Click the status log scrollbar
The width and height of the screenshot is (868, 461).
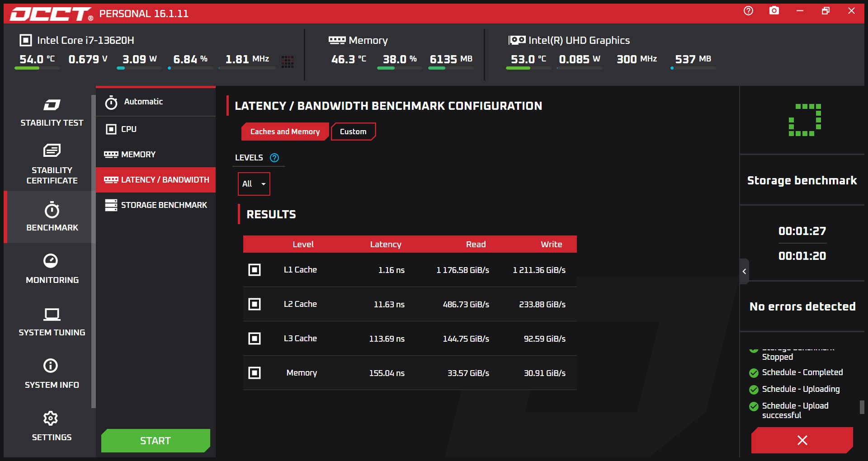tap(862, 407)
